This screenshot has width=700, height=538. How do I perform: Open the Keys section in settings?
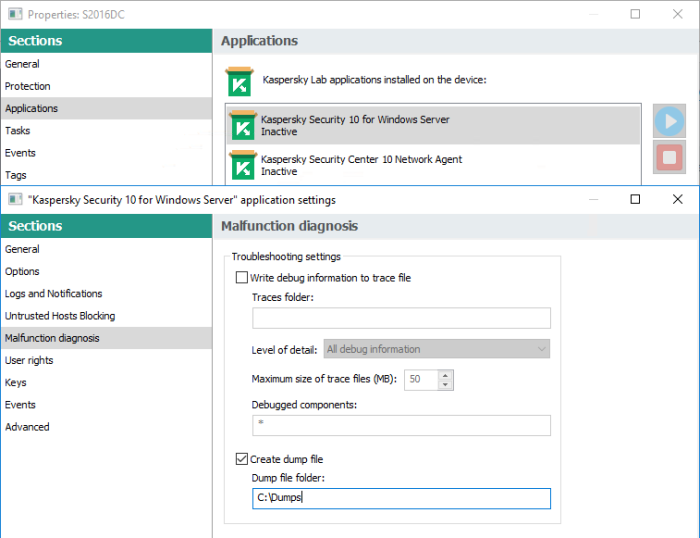[16, 383]
